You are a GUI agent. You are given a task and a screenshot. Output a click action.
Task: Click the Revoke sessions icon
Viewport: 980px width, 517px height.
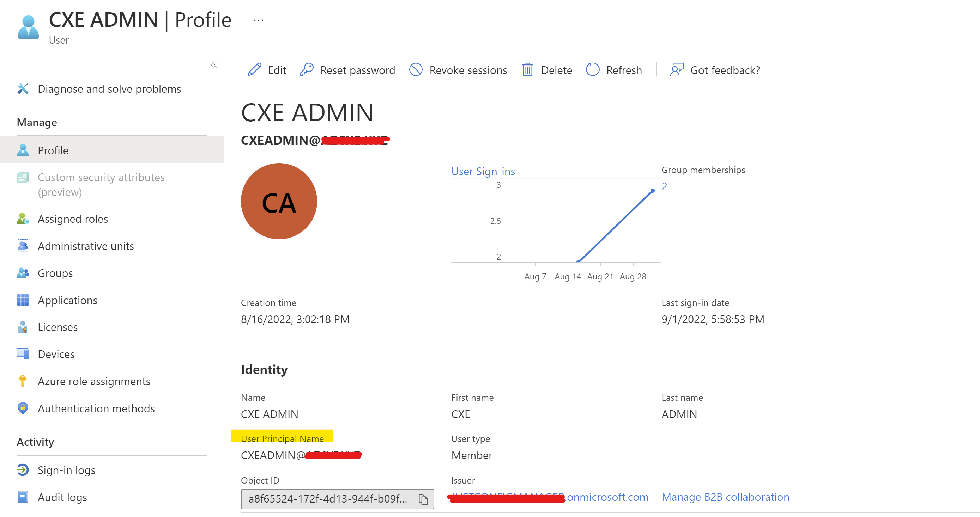(416, 70)
